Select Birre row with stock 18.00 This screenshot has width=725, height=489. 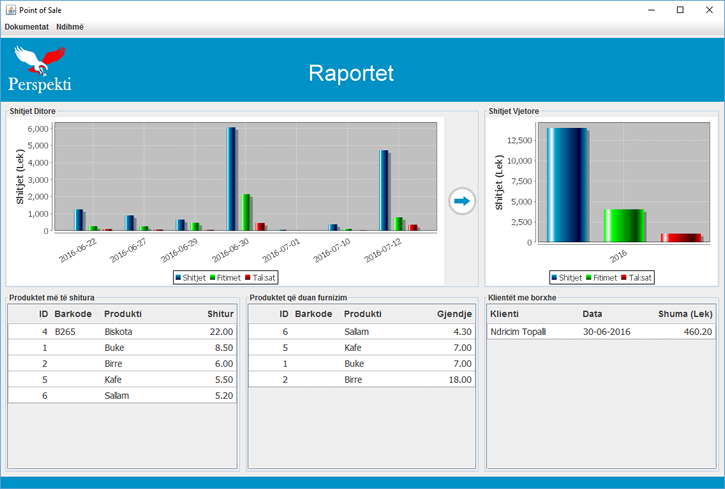coord(362,379)
